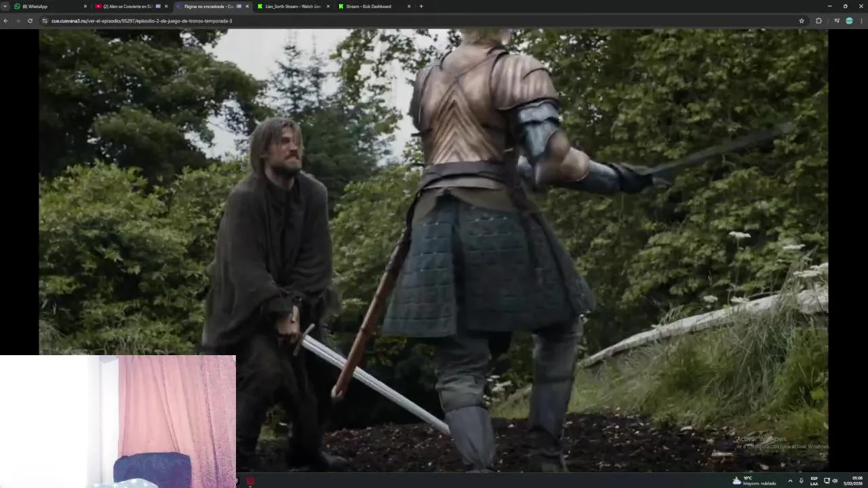The height and width of the screenshot is (488, 868).
Task: Open the Stream - Kick Dashboard tab
Action: click(374, 6)
